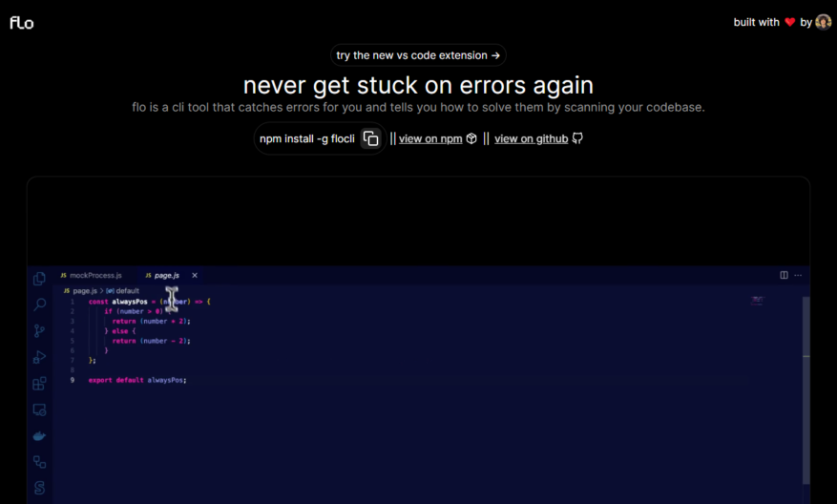Click the if (number > 0) line
837x504 pixels.
[136, 311]
